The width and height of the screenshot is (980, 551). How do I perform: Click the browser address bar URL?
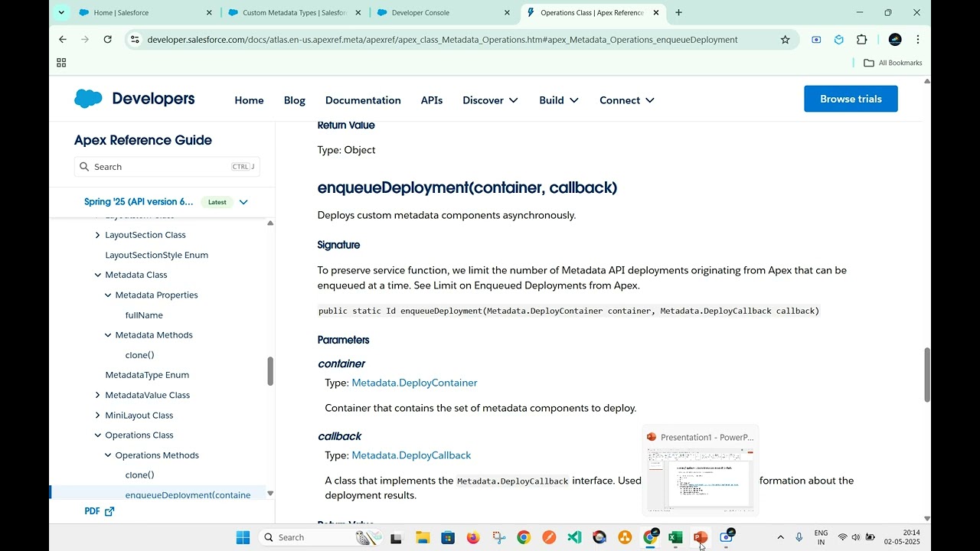[443, 39]
